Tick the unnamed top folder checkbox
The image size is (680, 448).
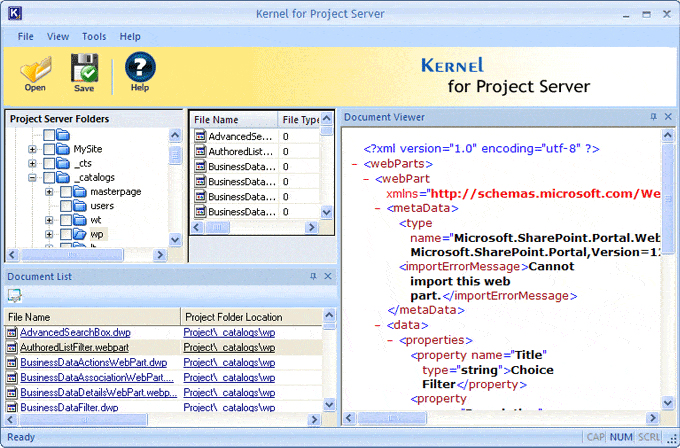coord(49,135)
